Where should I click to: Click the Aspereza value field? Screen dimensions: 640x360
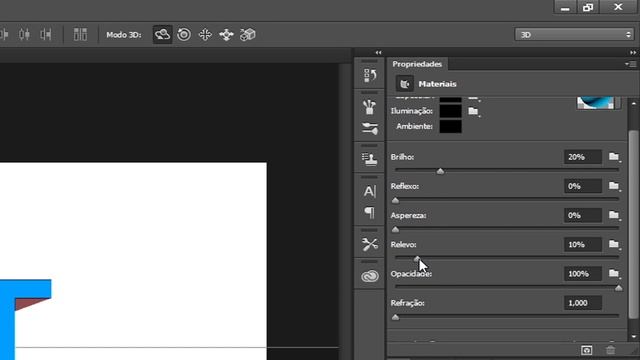tap(582, 215)
